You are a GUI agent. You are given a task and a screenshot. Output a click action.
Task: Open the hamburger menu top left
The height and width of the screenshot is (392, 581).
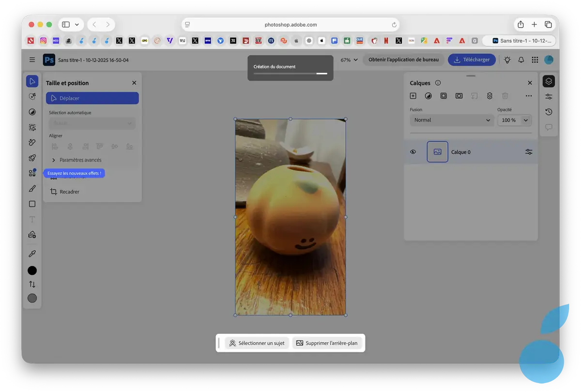(x=32, y=60)
